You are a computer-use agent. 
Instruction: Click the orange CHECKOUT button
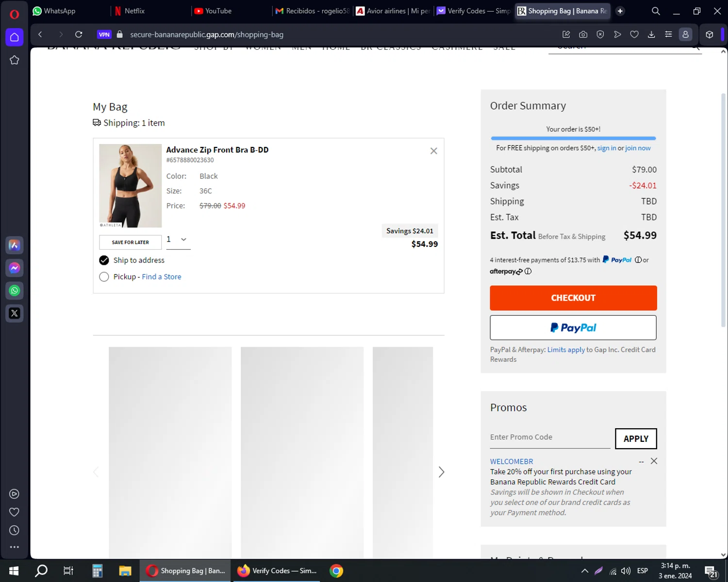573,298
